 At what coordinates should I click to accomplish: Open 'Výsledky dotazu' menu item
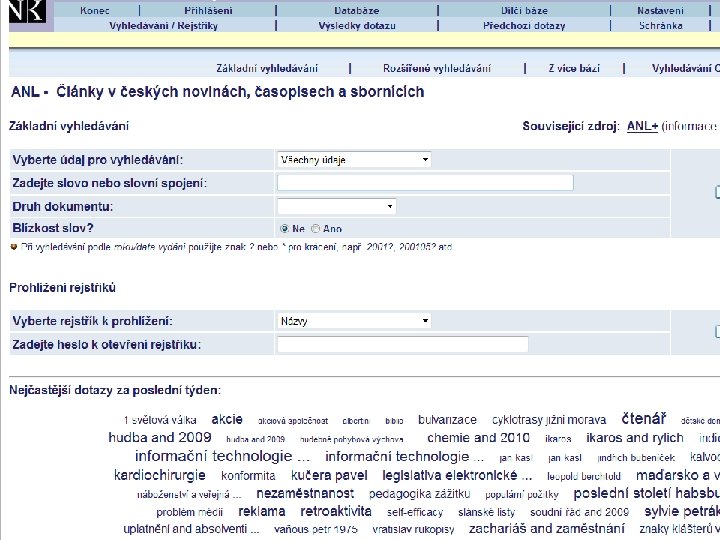click(x=357, y=26)
